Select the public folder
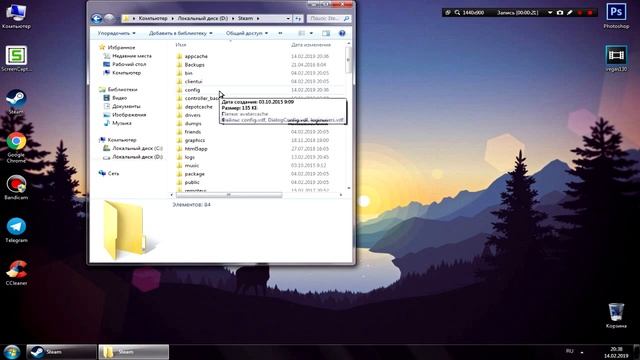The image size is (640, 360). [x=192, y=182]
